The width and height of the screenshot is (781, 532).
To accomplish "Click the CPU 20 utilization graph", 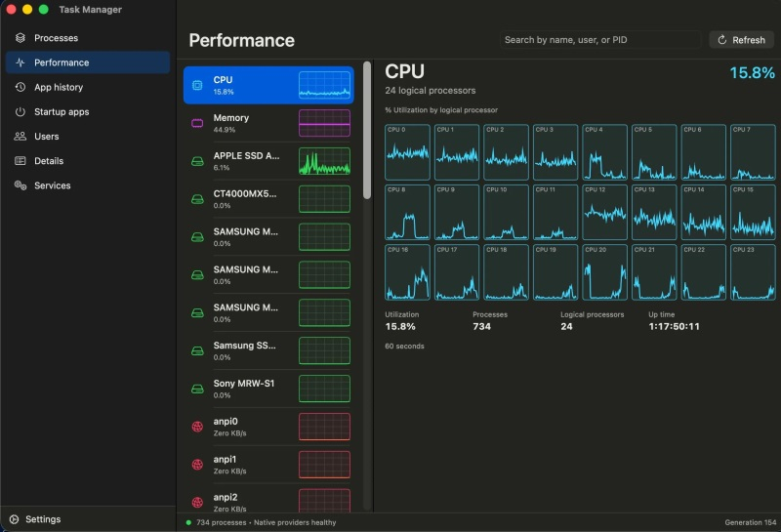I will click(604, 272).
